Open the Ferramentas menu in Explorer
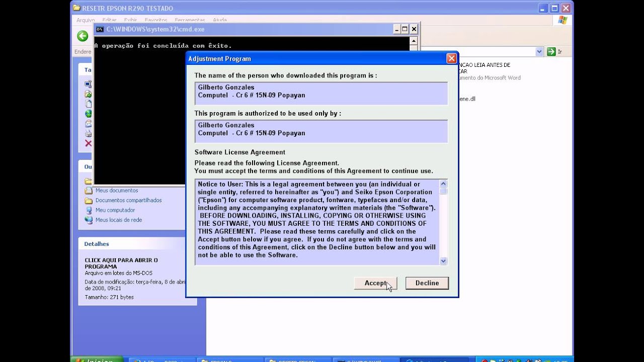Screen dimensions: 644x362 [190, 20]
